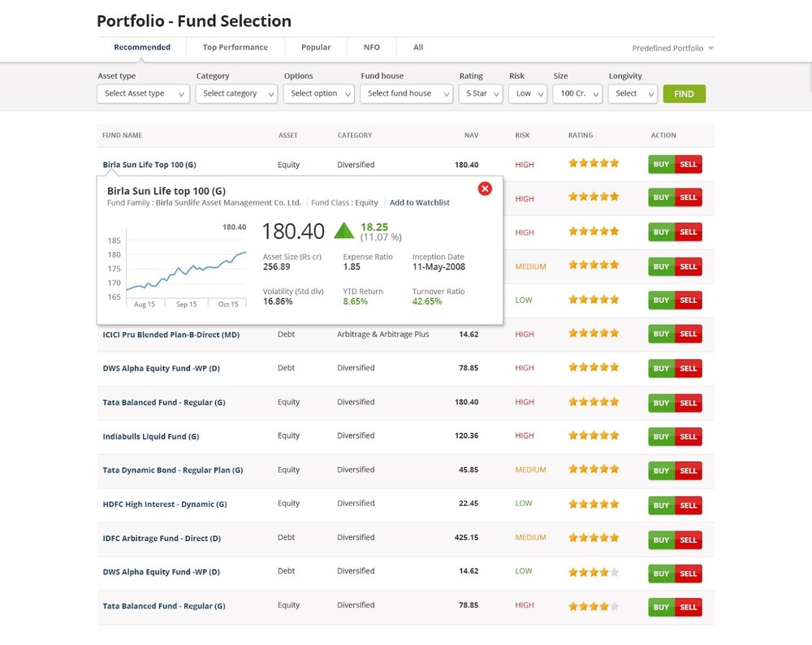Click the green FIND button
Image resolution: width=812 pixels, height=645 pixels.
(x=684, y=93)
